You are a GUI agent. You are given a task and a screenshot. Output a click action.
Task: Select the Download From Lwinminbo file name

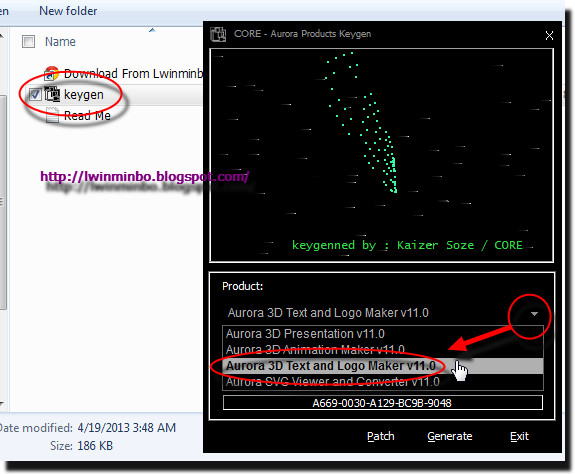[133, 73]
